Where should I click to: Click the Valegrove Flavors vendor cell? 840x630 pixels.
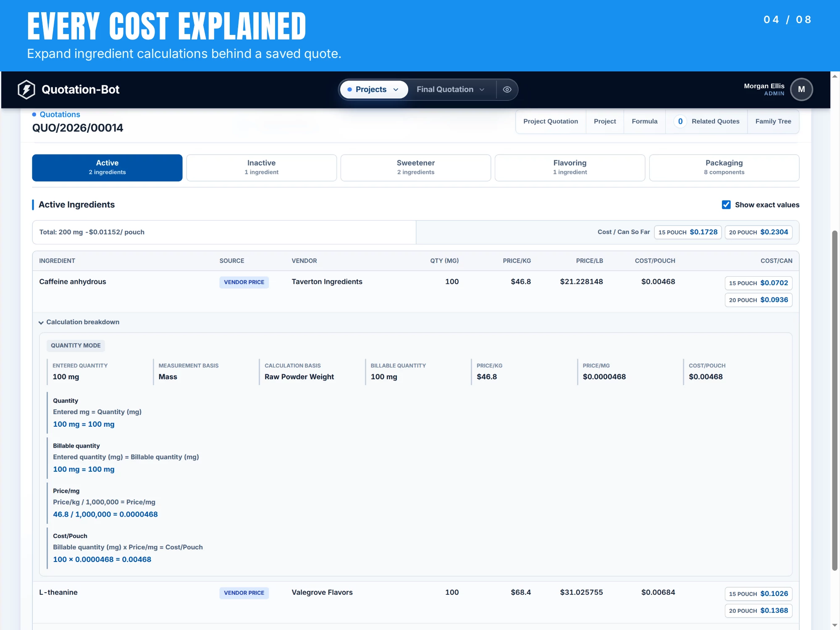(322, 593)
